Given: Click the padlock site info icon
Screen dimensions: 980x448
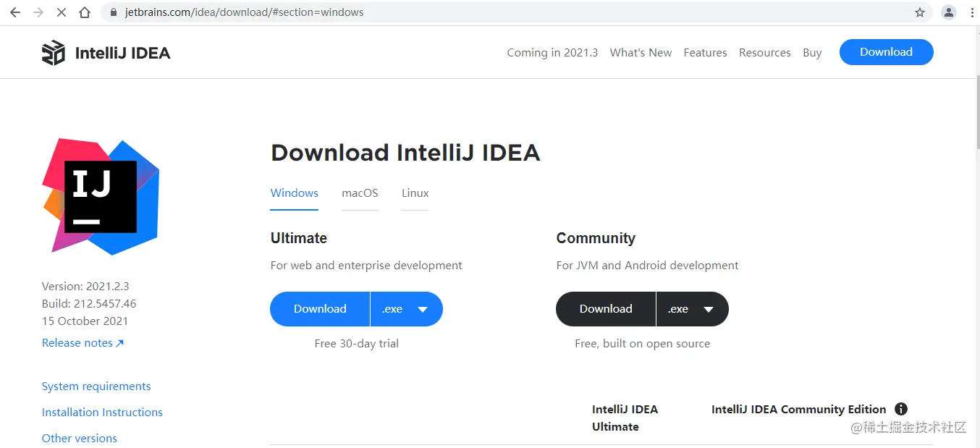Looking at the screenshot, I should (x=114, y=12).
